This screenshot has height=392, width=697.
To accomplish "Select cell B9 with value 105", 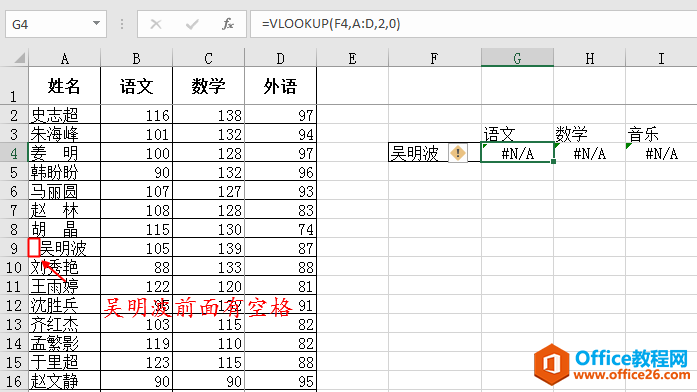I will [136, 248].
